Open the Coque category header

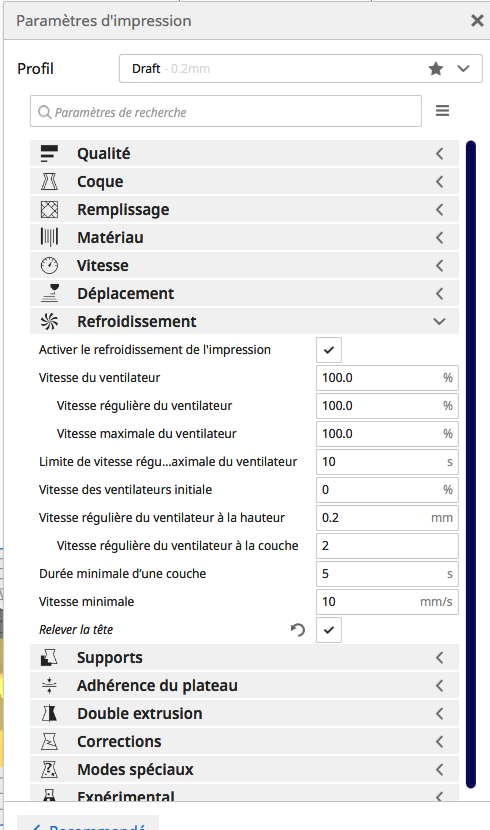[x=244, y=182]
